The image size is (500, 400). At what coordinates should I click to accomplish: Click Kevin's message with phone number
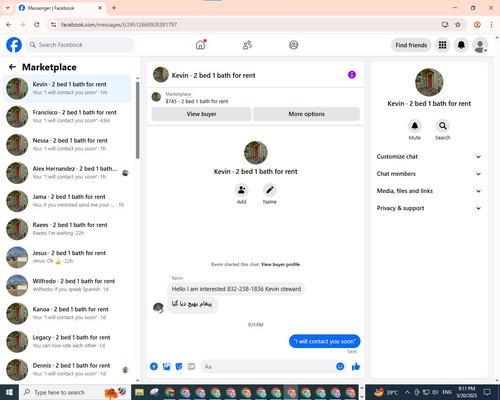point(236,289)
